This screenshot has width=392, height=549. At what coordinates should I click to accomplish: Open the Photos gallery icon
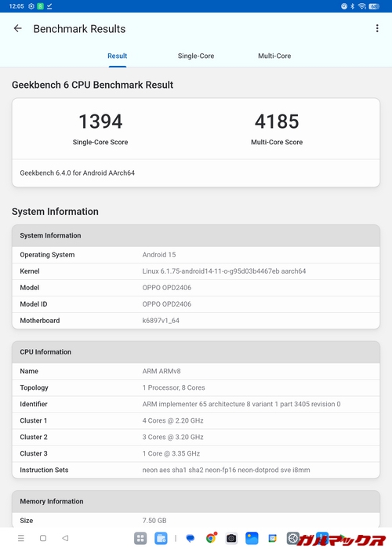click(x=252, y=538)
